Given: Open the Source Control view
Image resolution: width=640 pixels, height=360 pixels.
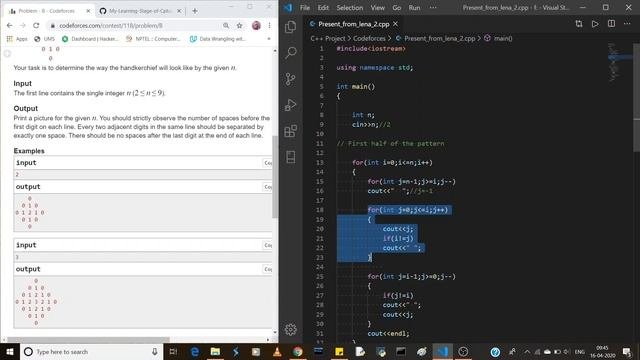Looking at the screenshot, I should [x=291, y=79].
